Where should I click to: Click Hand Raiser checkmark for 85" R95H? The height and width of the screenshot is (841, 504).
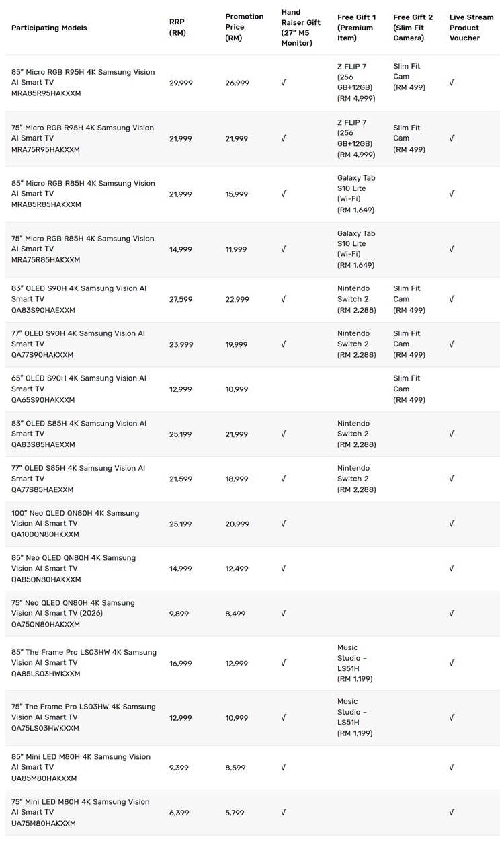click(x=284, y=83)
